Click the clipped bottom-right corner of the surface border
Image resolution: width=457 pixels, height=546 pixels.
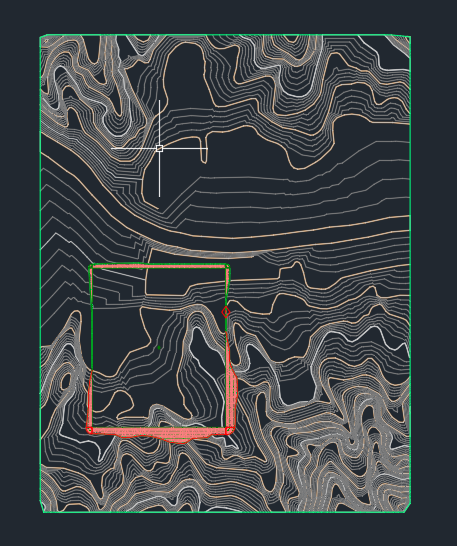[408, 508]
